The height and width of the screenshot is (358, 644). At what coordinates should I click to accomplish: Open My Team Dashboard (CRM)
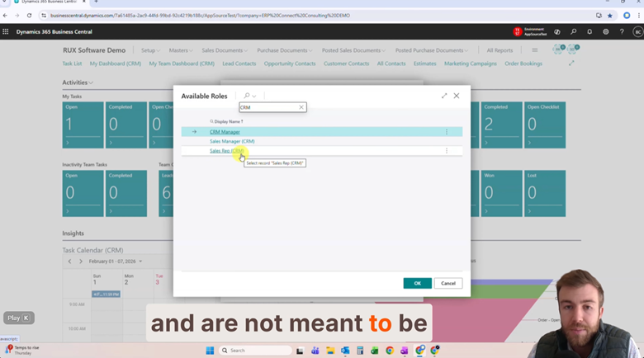click(x=182, y=64)
